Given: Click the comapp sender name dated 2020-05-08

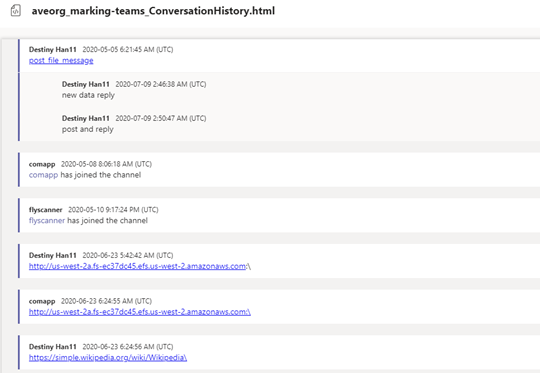Looking at the screenshot, I should click(42, 164).
